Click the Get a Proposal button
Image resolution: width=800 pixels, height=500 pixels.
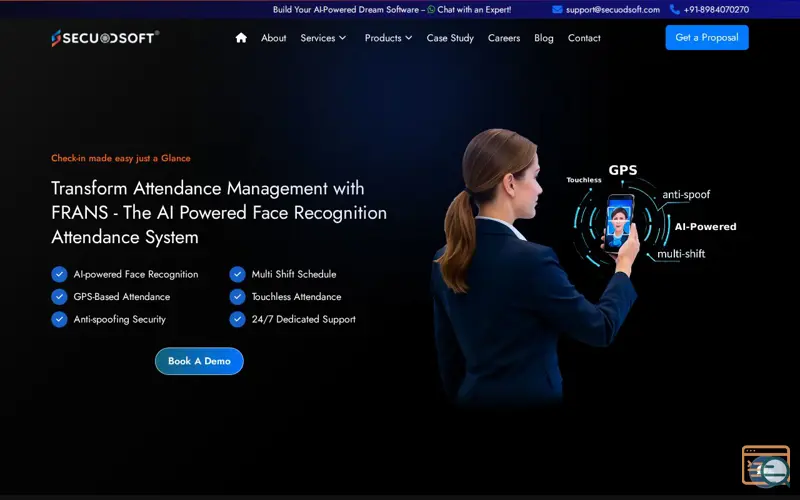(x=707, y=37)
